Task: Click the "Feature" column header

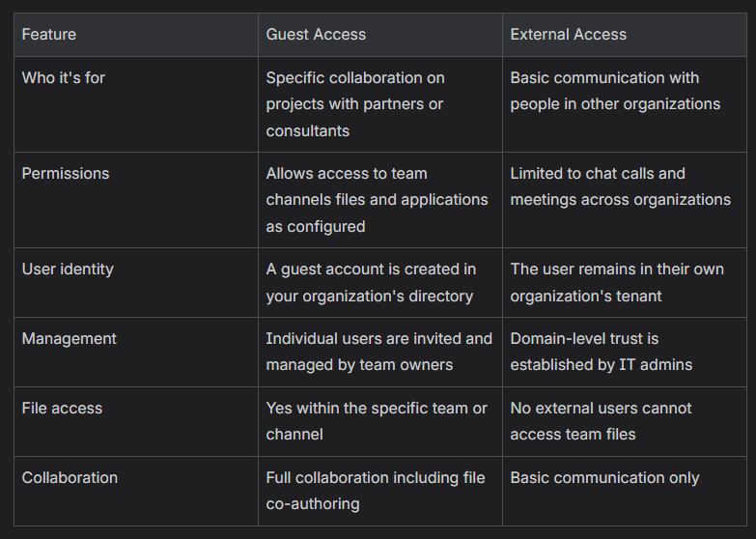Action: [49, 35]
